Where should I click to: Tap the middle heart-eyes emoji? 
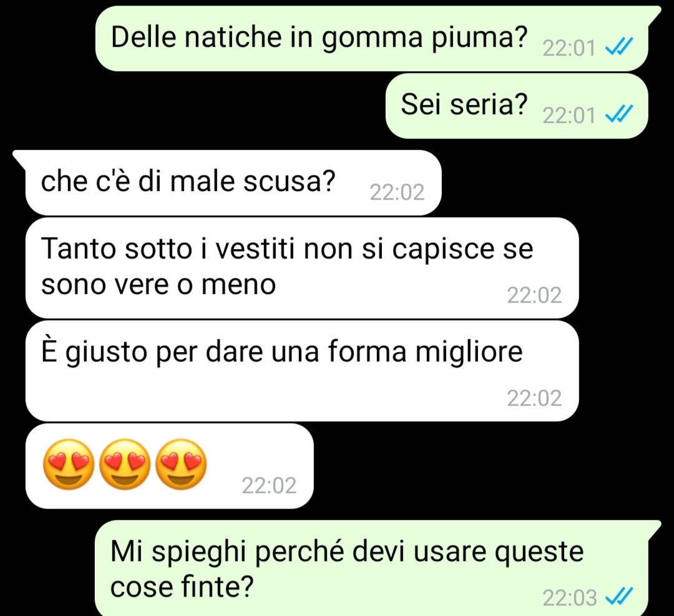[x=125, y=464]
